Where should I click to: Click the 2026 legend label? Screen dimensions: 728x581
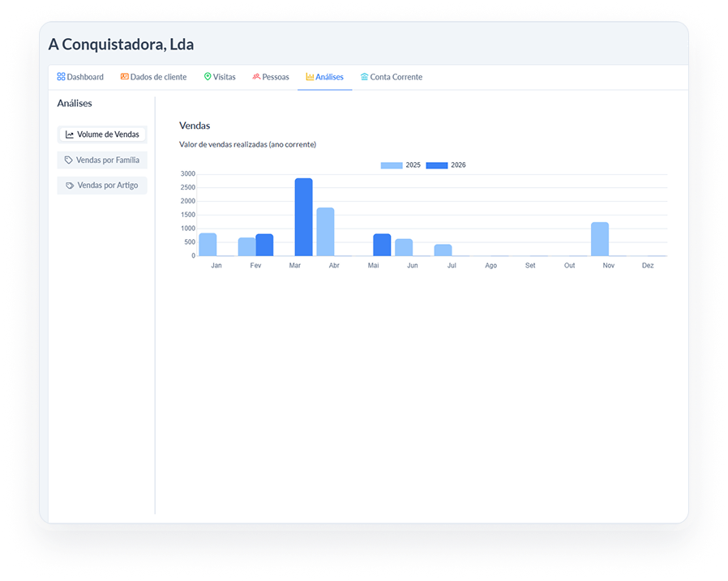tap(458, 165)
